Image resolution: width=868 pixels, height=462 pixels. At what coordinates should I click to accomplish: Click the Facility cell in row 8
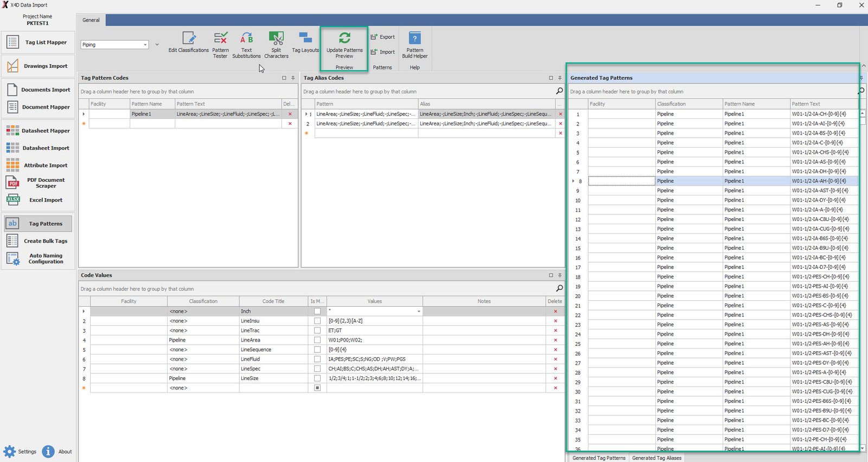621,181
